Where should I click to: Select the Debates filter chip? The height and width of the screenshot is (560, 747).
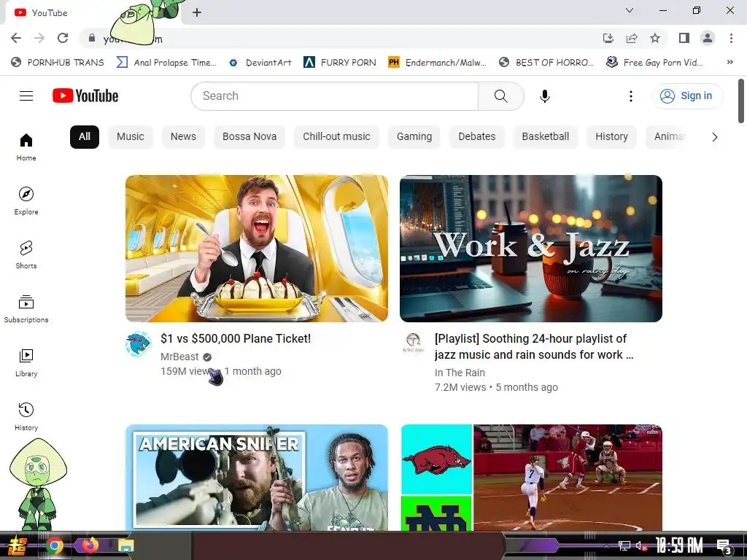(476, 136)
